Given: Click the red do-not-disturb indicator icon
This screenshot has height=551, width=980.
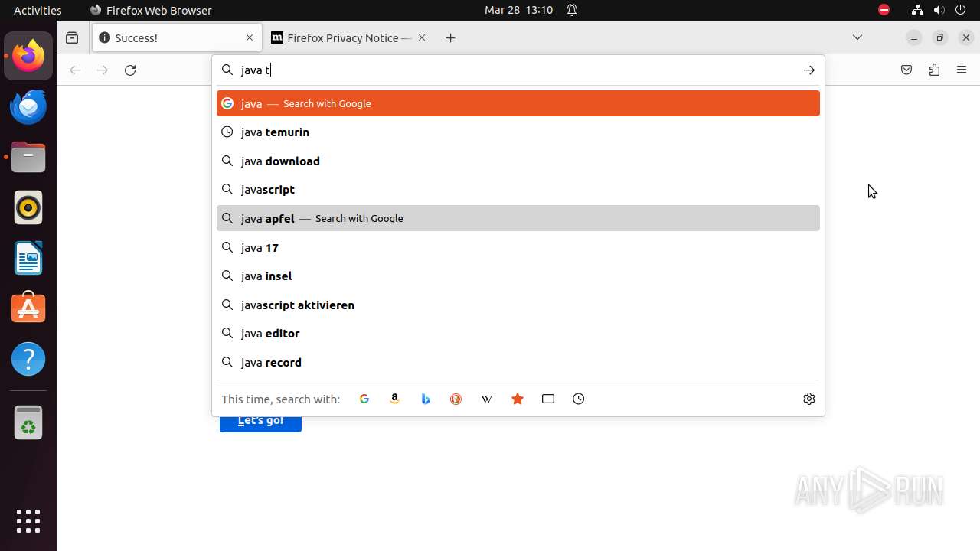Looking at the screenshot, I should point(884,10).
